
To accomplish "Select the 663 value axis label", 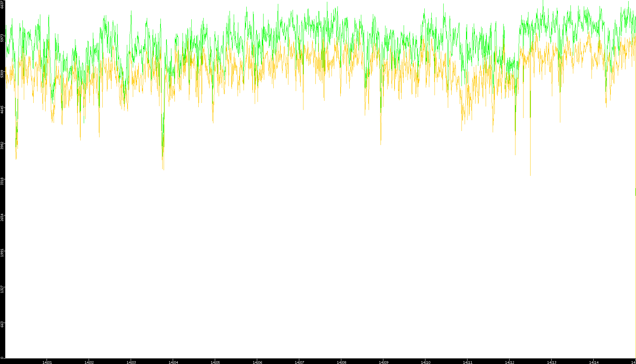I will (x=2, y=324).
